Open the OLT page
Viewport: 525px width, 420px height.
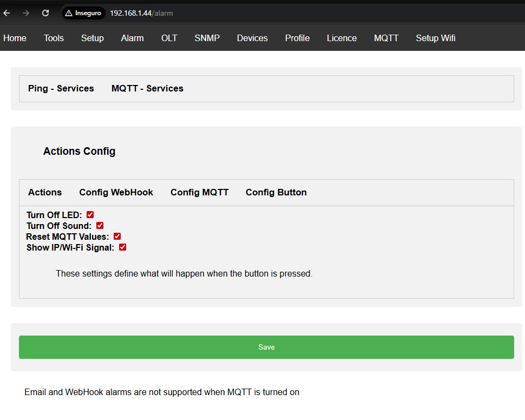point(169,38)
